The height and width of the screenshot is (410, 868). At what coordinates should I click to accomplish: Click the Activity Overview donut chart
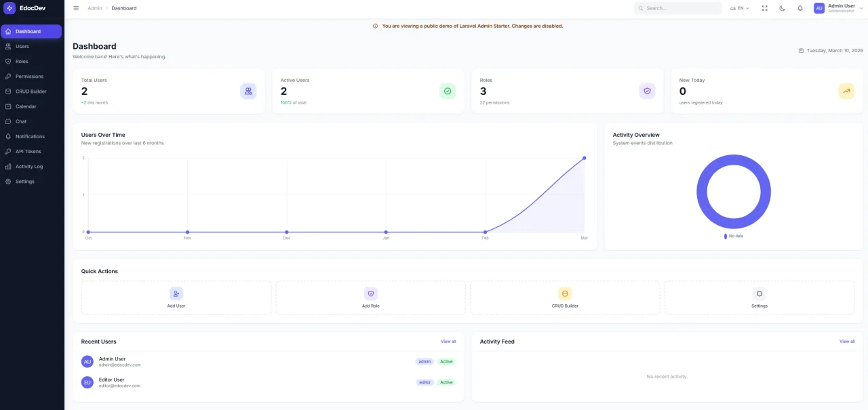point(734,192)
